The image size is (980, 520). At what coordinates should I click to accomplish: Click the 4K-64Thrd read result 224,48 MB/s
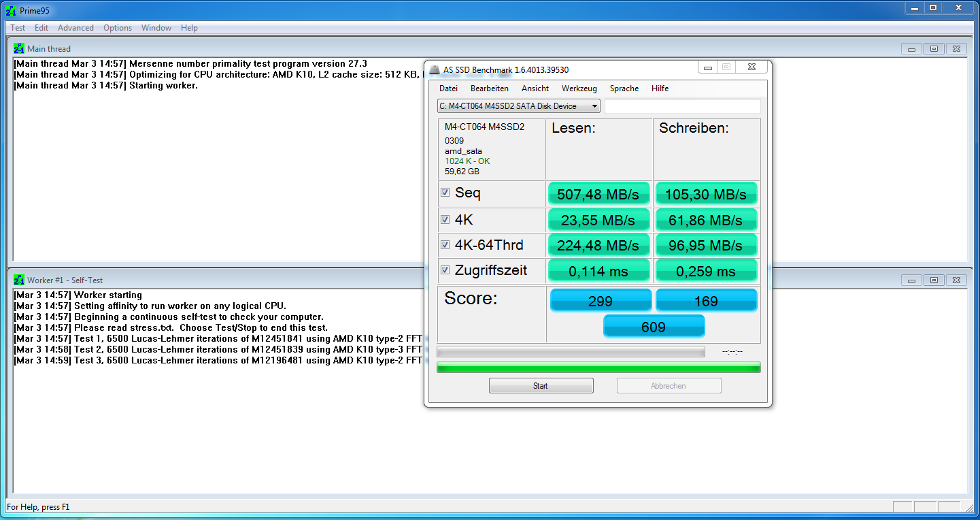(x=598, y=245)
